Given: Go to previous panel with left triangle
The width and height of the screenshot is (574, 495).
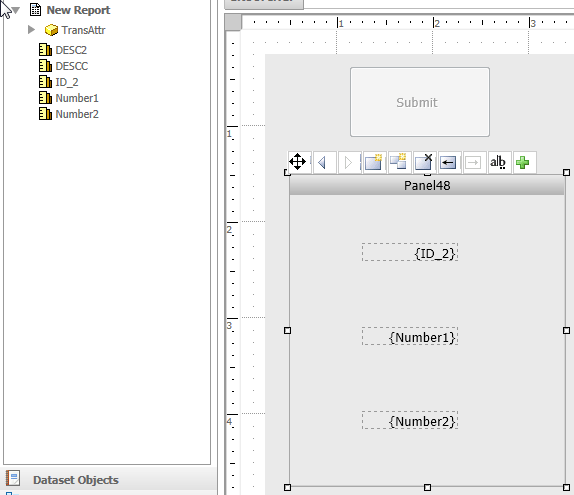Looking at the screenshot, I should tap(323, 162).
